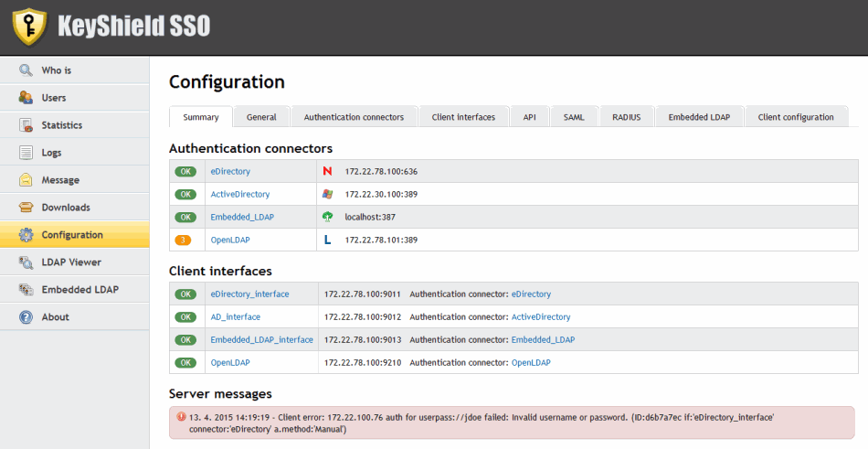Follow OpenLDAP link in client interfaces row
The image size is (868, 449).
(x=531, y=362)
